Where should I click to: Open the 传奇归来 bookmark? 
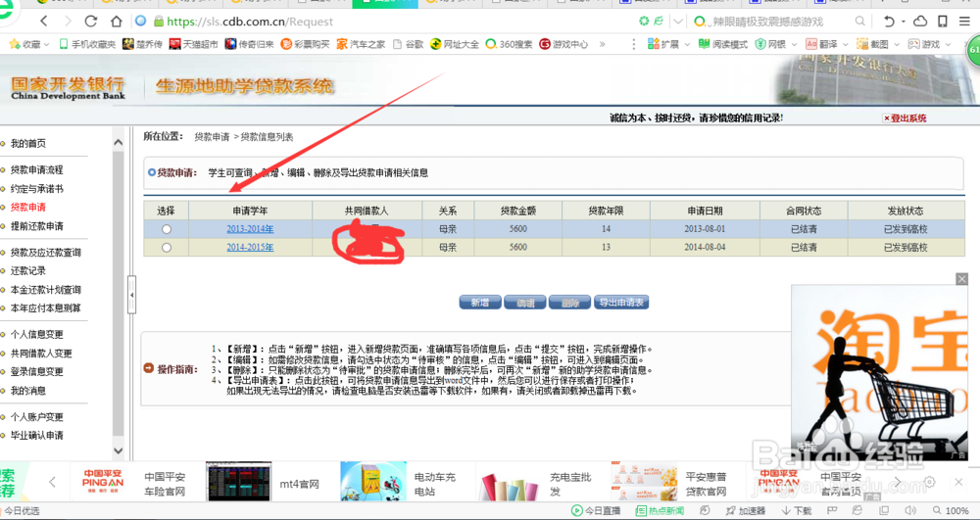(249, 44)
